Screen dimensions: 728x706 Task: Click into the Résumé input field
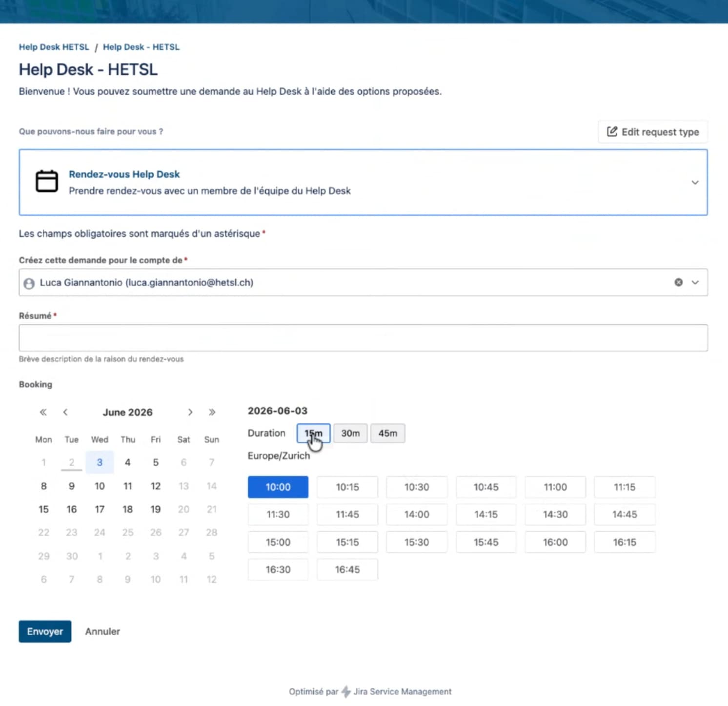[363, 338]
